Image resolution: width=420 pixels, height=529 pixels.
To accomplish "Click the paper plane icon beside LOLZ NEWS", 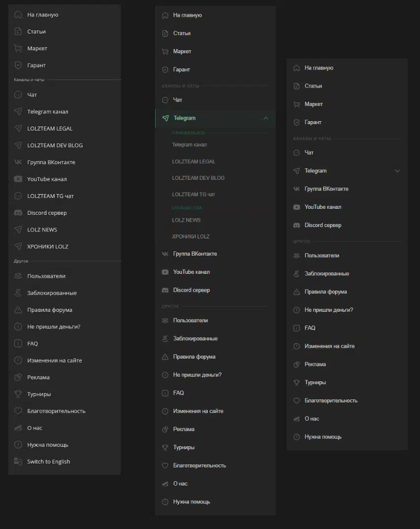I will [x=18, y=230].
